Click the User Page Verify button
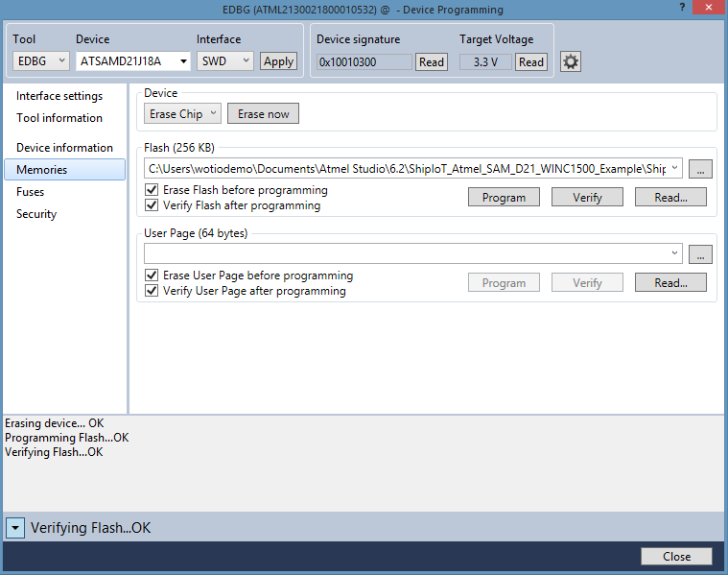Viewport: 728px width, 575px height. (x=587, y=282)
